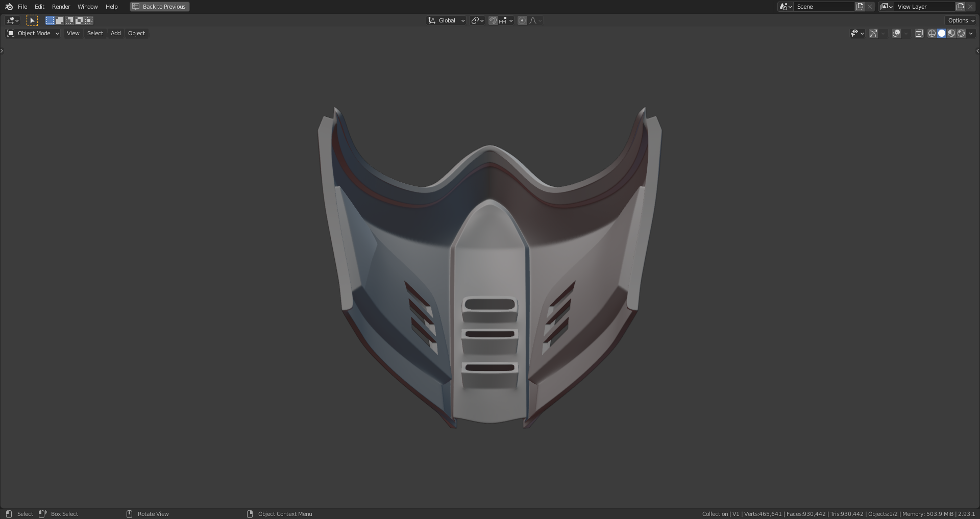Click the Scene name field
The width and height of the screenshot is (980, 519).
click(824, 7)
